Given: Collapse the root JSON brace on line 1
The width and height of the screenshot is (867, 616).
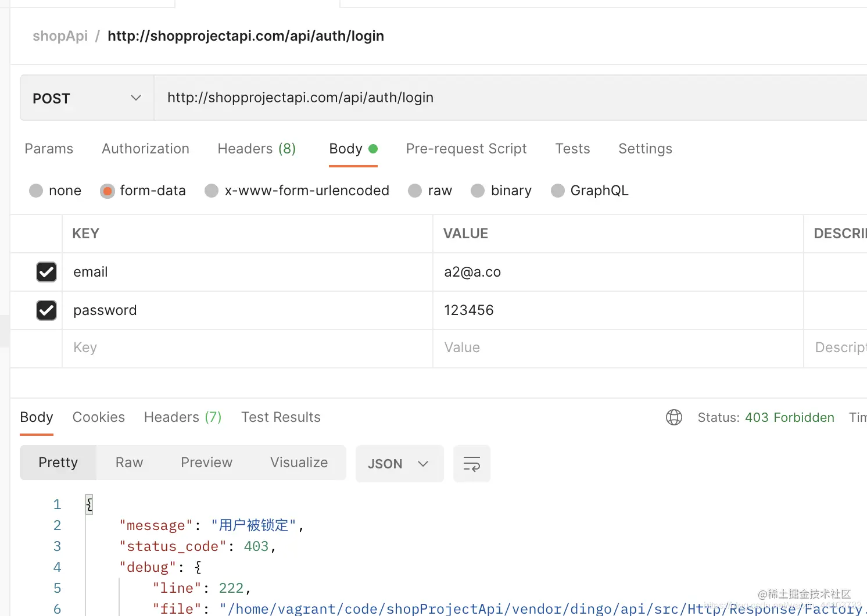Looking at the screenshot, I should tap(89, 504).
